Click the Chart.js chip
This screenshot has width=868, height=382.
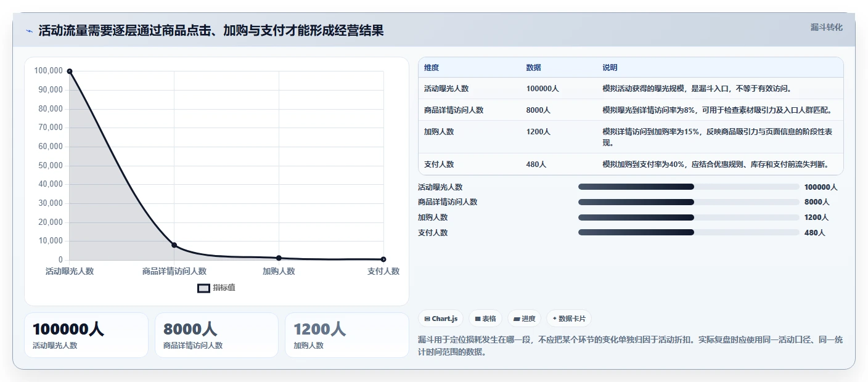441,319
